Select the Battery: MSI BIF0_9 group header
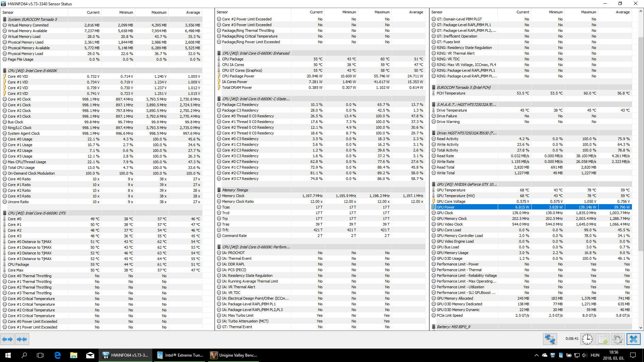The image size is (644, 362). click(x=532, y=327)
